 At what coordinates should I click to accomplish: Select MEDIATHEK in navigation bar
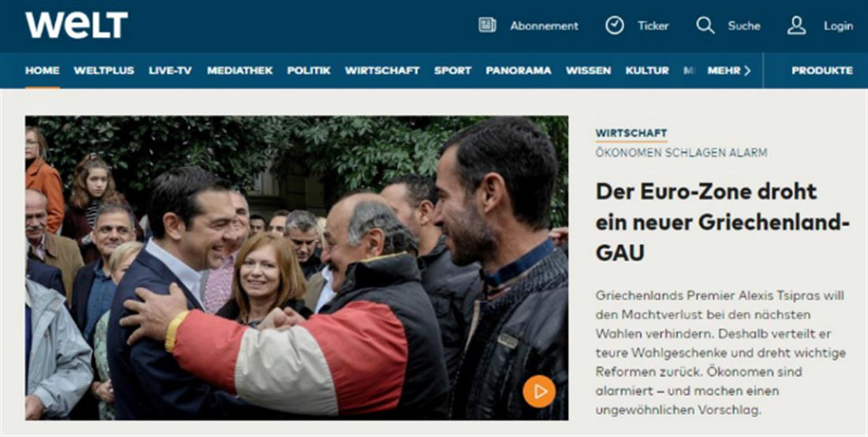[240, 71]
